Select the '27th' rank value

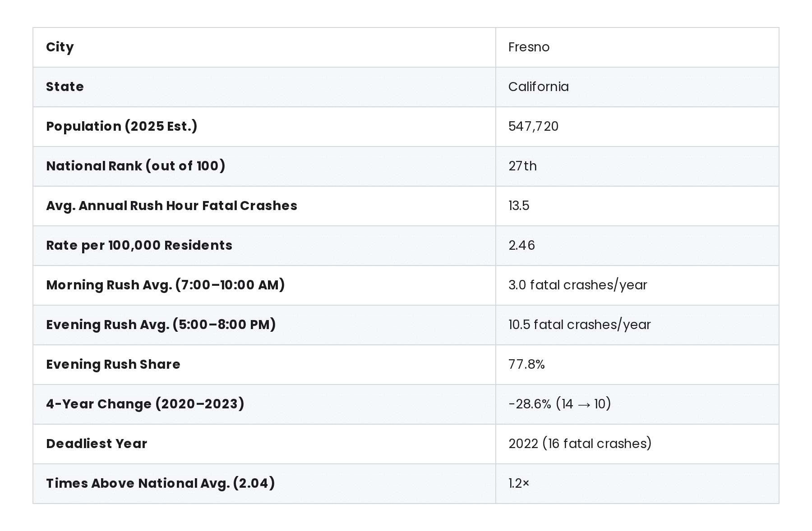tap(522, 166)
